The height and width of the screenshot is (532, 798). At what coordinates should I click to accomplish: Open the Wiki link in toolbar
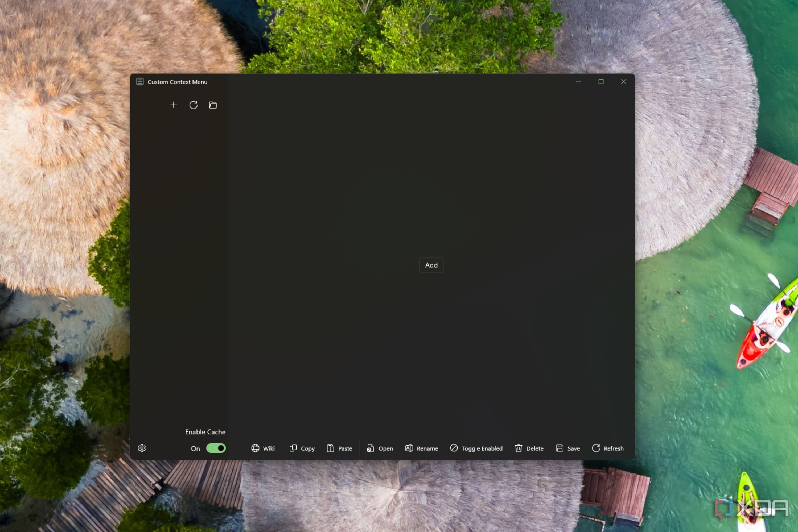[x=263, y=448]
